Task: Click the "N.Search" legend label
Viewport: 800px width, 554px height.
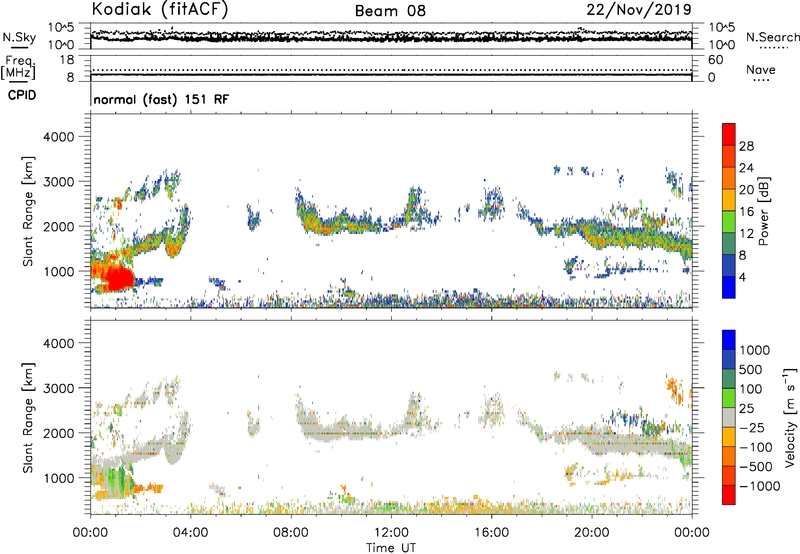Action: (772, 37)
